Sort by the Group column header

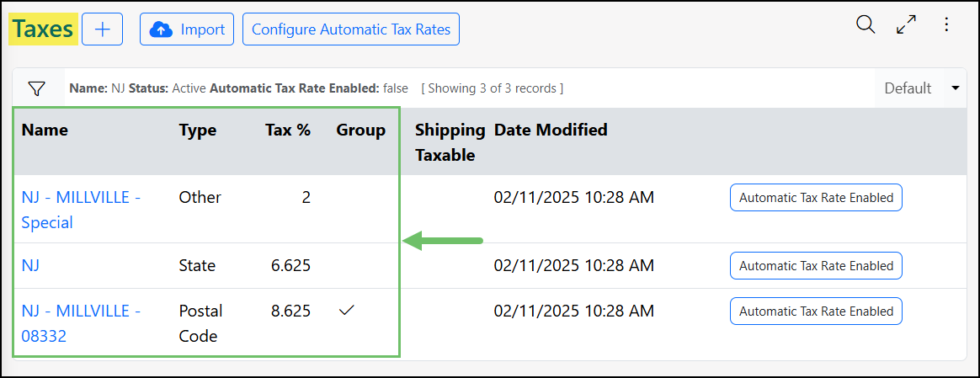pyautogui.click(x=360, y=130)
